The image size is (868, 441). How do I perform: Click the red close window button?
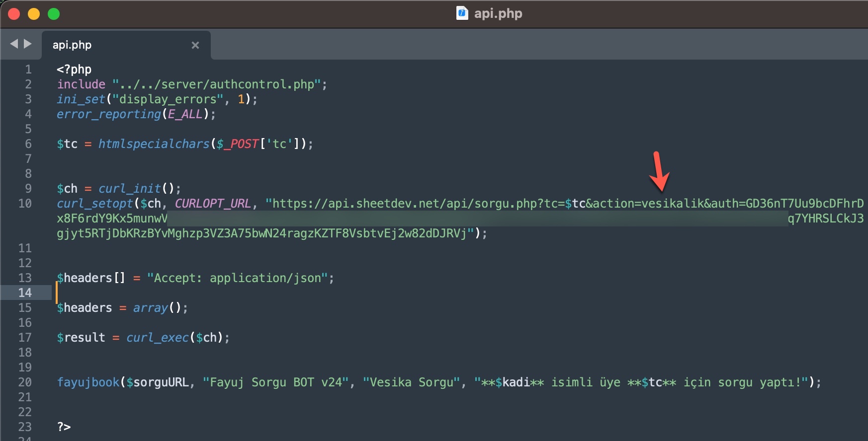[14, 14]
